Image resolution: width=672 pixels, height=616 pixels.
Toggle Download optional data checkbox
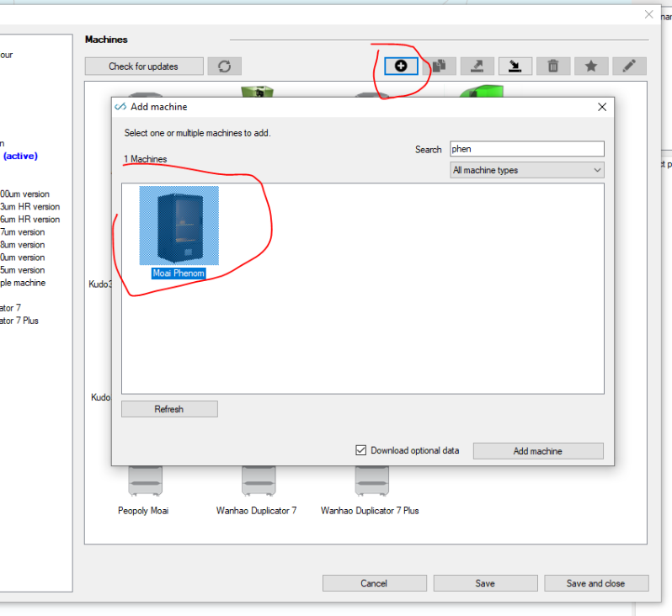pyautogui.click(x=361, y=450)
